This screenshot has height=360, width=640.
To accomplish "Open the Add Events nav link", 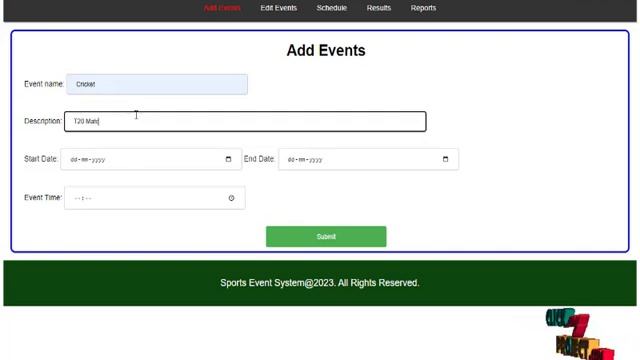I will coord(222,8).
